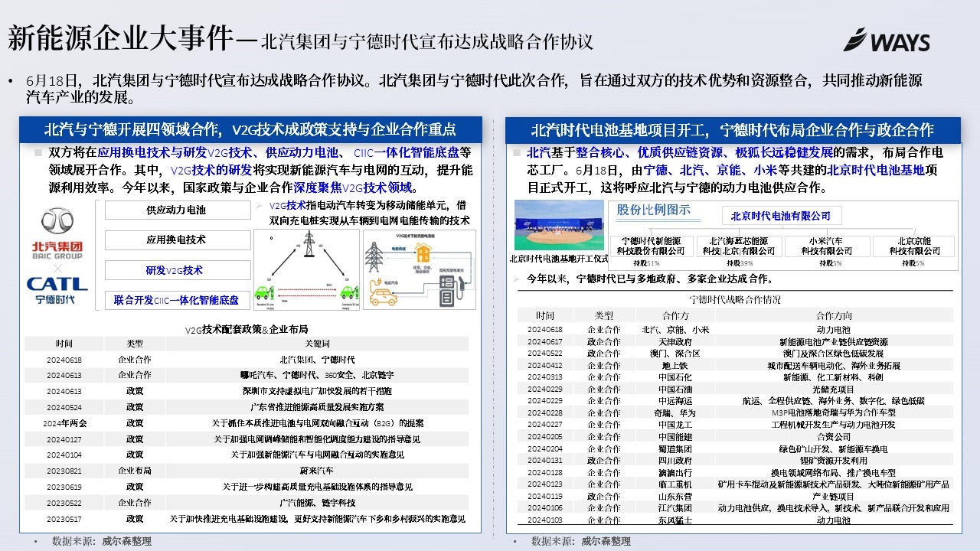Click the 地上铁 partner cell
Screen dimensions: 980x551
click(675, 365)
